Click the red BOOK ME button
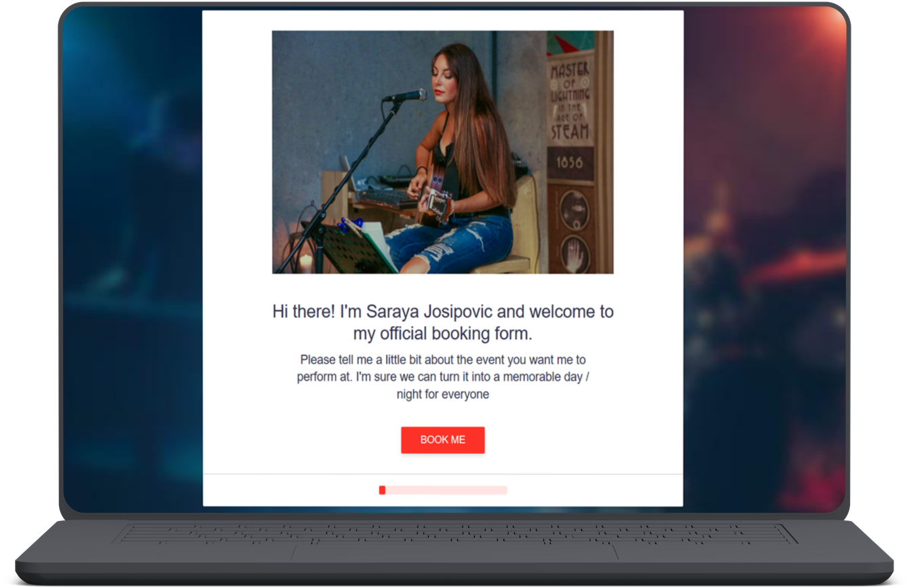 tap(442, 439)
